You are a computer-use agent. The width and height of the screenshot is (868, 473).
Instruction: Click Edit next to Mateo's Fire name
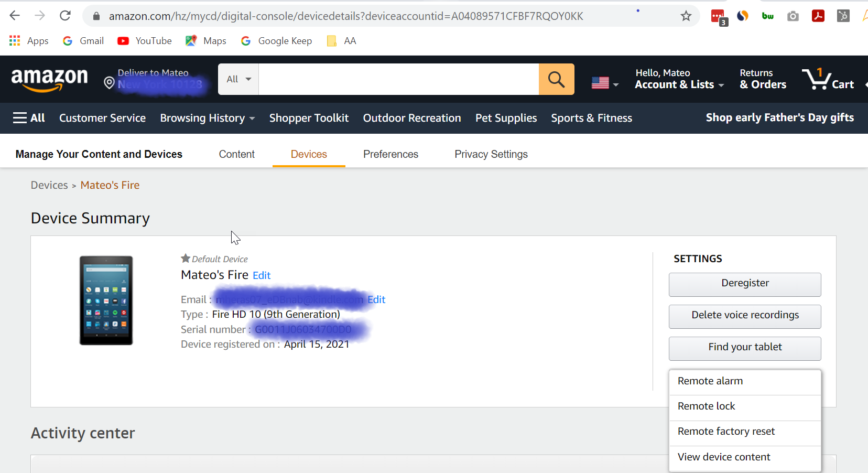[261, 275]
